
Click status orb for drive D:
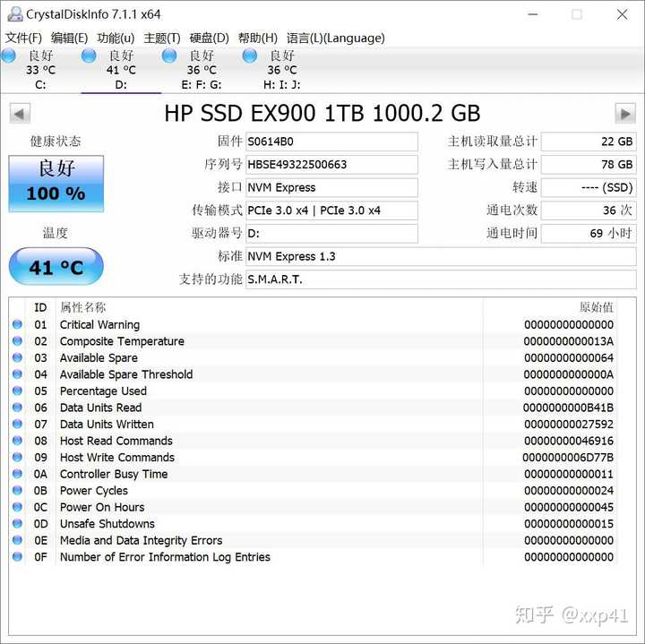point(89,56)
